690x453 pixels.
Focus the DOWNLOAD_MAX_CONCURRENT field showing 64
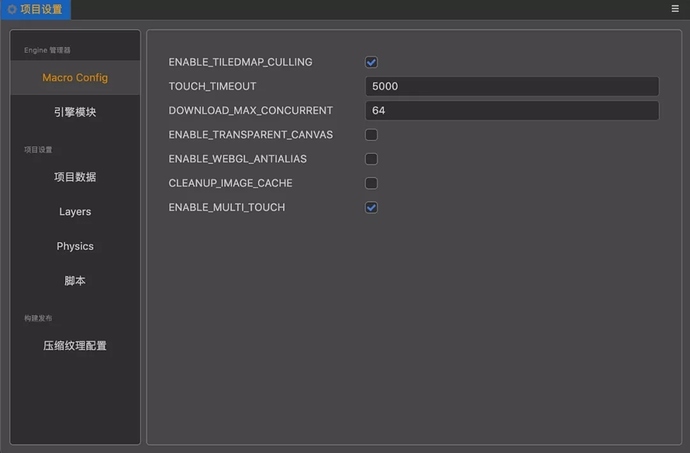512,110
